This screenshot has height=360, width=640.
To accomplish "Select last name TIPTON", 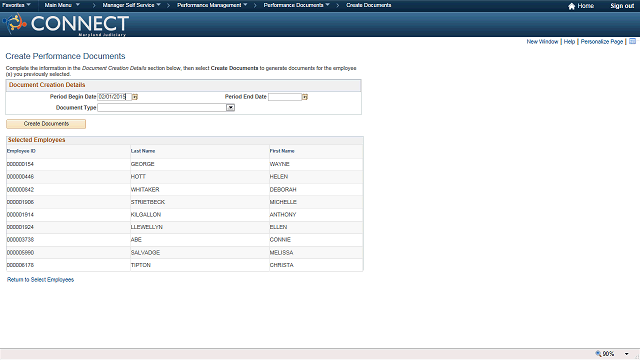I will click(141, 265).
